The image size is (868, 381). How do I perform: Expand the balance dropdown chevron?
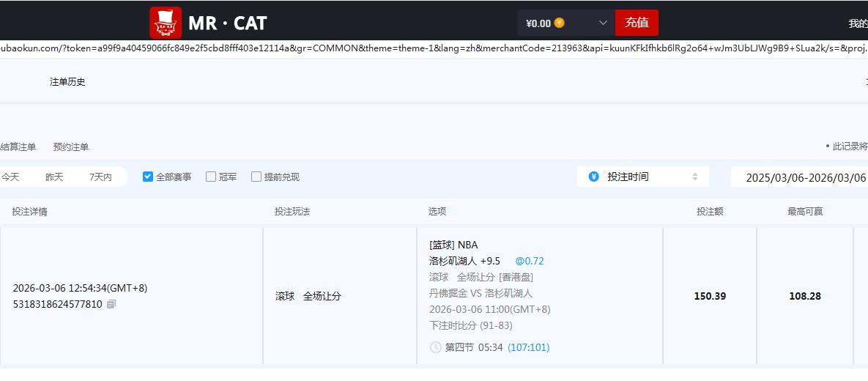point(603,23)
